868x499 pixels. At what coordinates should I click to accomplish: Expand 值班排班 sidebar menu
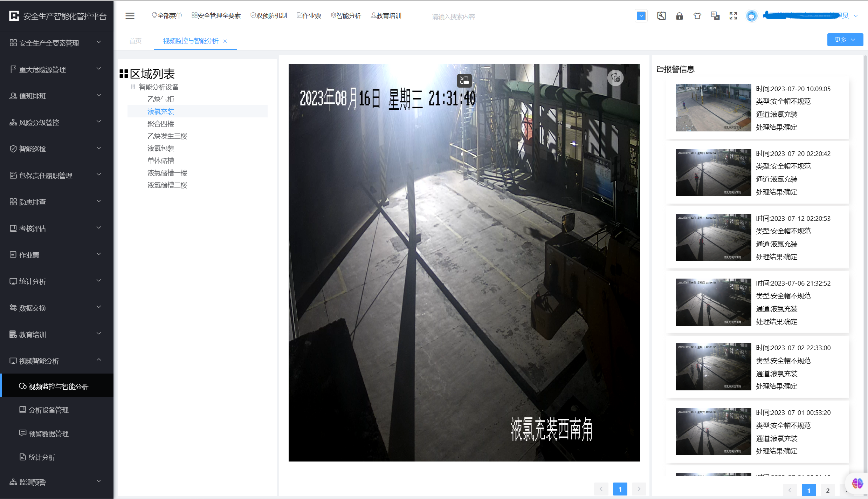click(57, 96)
